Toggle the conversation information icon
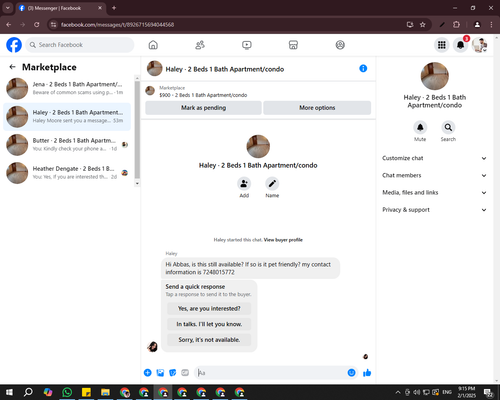This screenshot has height=400, width=500. tap(363, 68)
